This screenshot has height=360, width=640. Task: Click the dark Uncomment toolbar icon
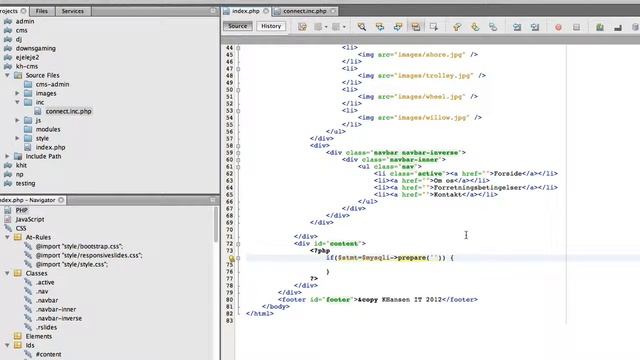tap(618, 27)
